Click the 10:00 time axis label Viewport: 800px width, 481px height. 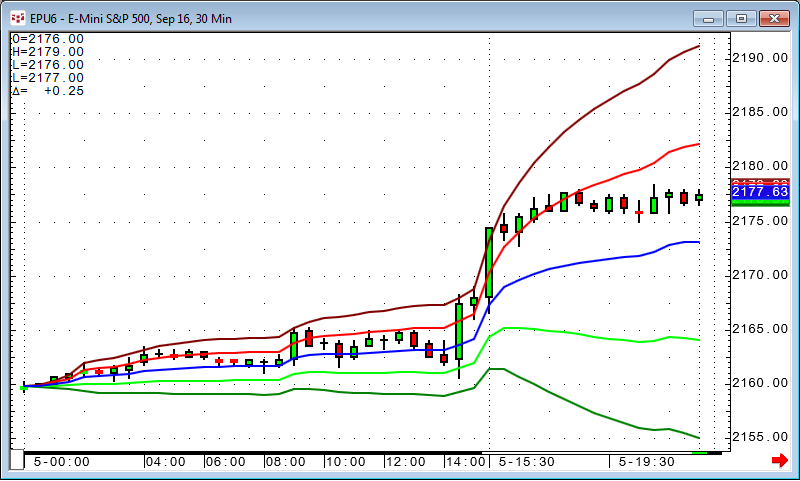346,462
